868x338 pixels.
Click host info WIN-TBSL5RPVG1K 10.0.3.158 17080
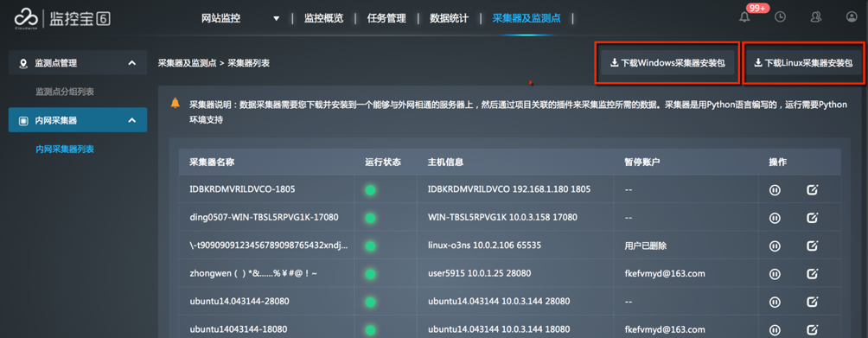pyautogui.click(x=502, y=217)
